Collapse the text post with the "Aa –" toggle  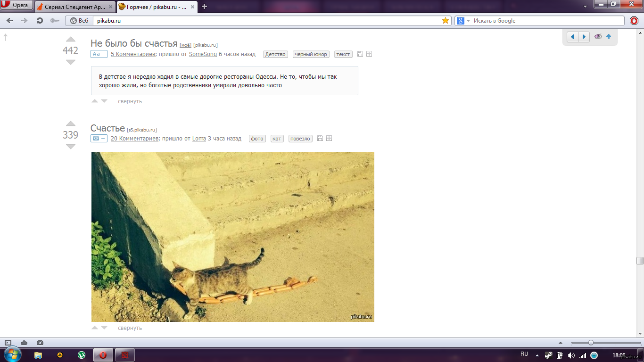(99, 54)
